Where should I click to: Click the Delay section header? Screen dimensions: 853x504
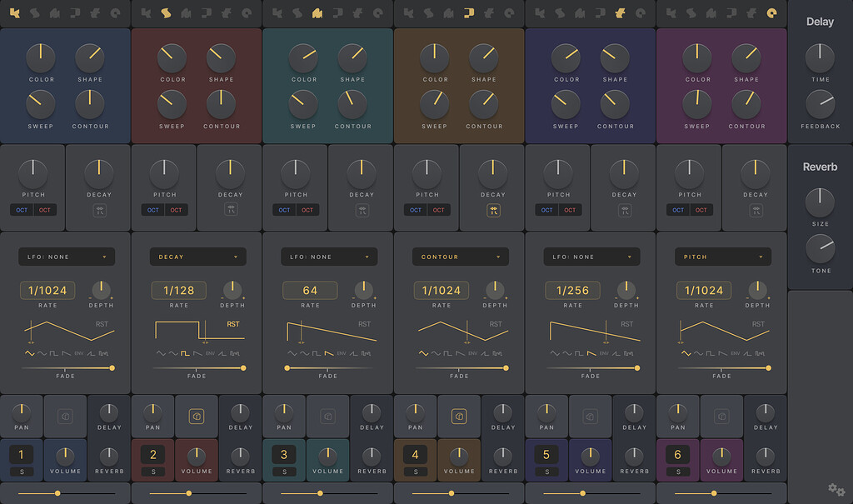tap(820, 22)
